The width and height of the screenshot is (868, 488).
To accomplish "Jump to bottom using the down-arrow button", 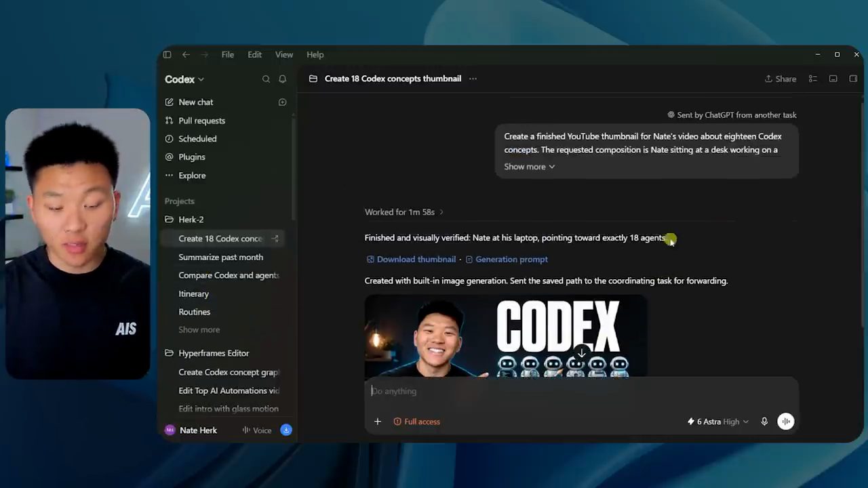I will [x=581, y=353].
